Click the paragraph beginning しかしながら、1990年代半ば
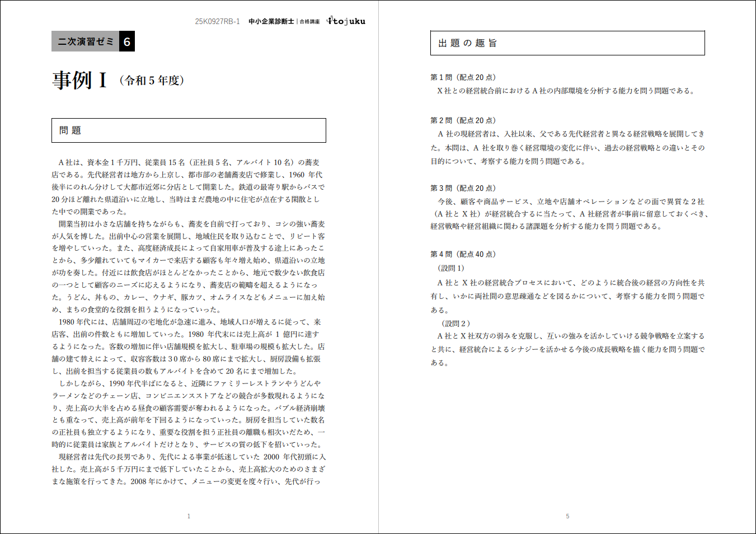The image size is (756, 534). (189, 414)
